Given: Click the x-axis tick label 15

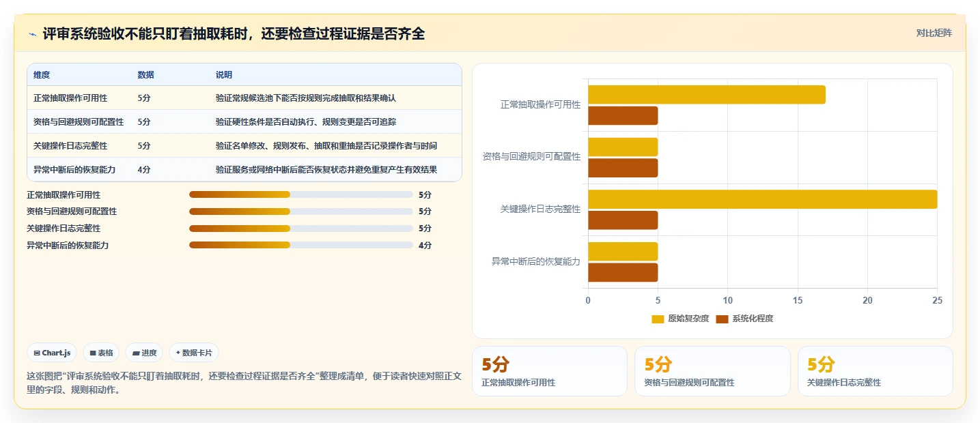Looking at the screenshot, I should 798,300.
